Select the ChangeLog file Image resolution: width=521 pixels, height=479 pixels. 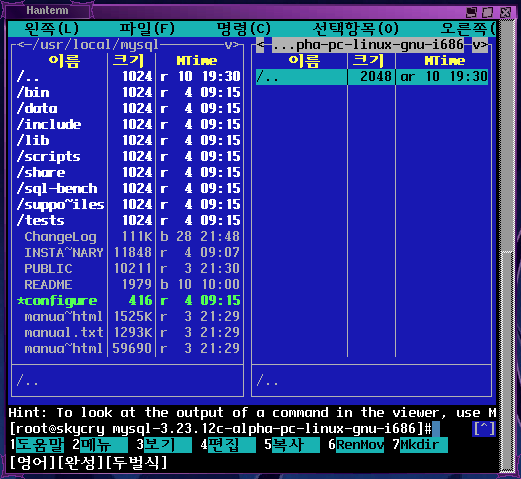click(x=128, y=237)
